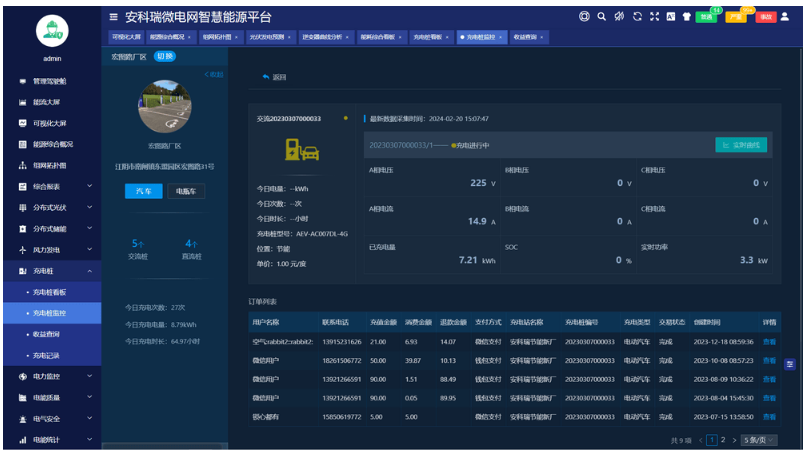Open the user profile icon at top right

[x=785, y=17]
